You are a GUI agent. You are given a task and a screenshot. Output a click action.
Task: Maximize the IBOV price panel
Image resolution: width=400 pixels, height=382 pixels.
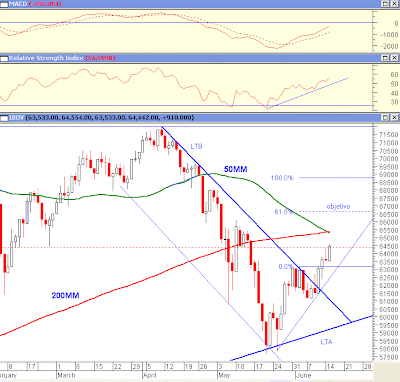point(385,118)
